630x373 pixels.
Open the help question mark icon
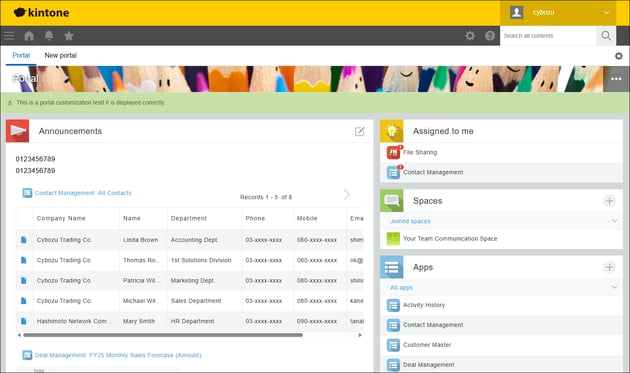coord(490,36)
